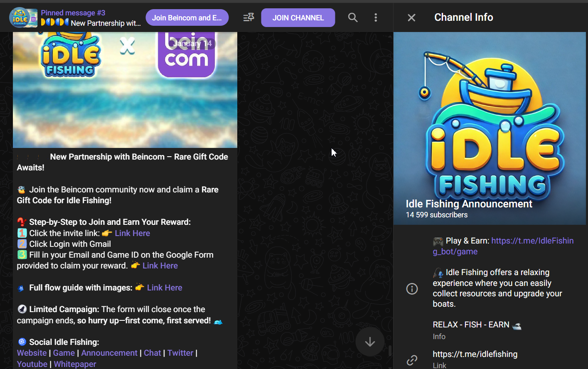588x369 pixels.
Task: Click the JOIN CHANNEL button
Action: [298, 18]
